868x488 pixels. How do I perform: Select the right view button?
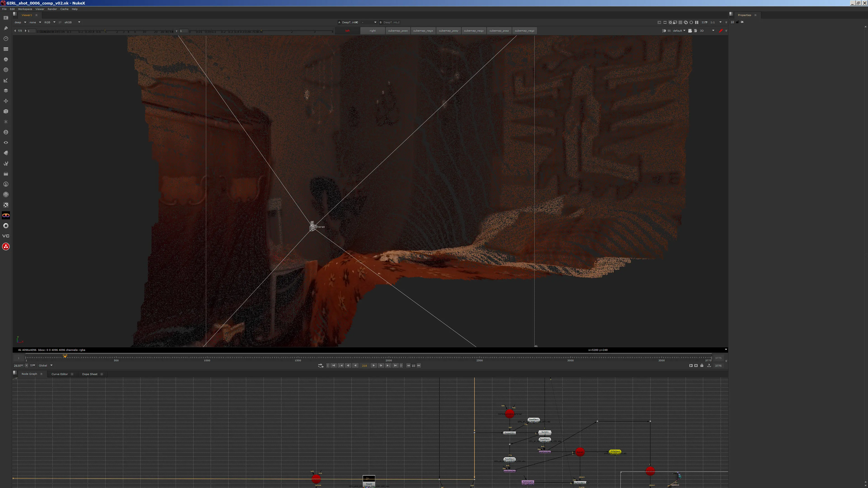tap(373, 31)
